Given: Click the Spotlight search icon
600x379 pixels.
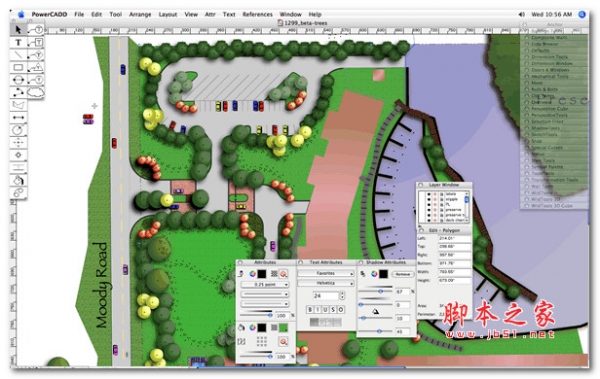Looking at the screenshot, I should (582, 15).
